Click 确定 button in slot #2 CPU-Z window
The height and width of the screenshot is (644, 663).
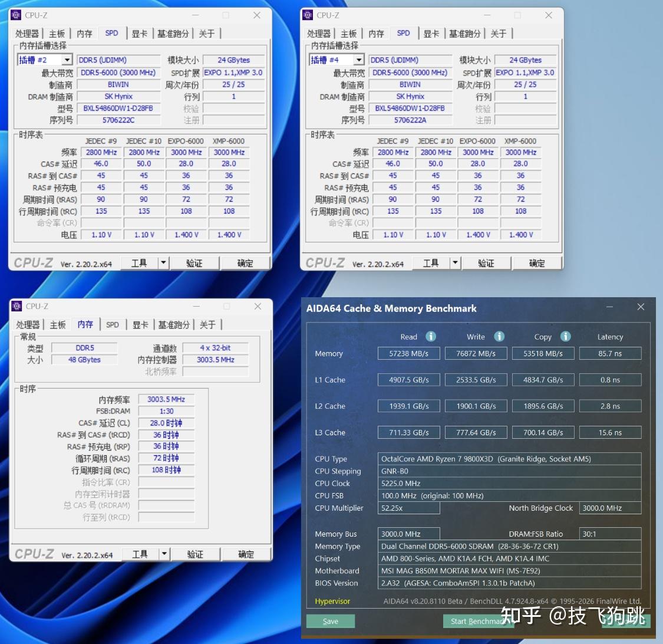tap(245, 263)
